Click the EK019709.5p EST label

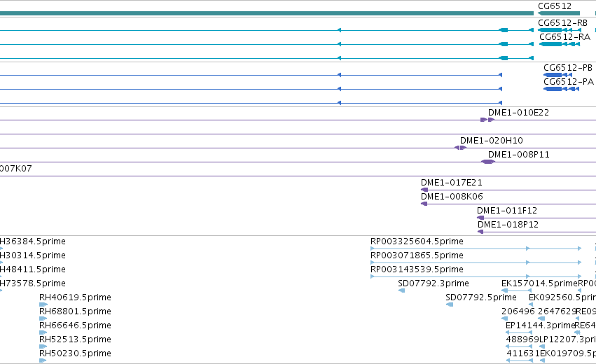point(568,353)
